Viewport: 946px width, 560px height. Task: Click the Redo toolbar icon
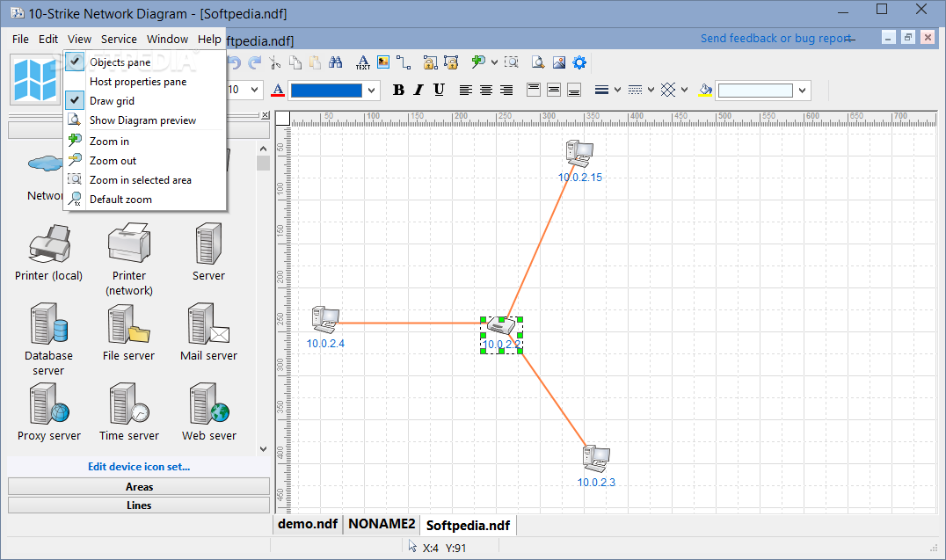coord(255,62)
